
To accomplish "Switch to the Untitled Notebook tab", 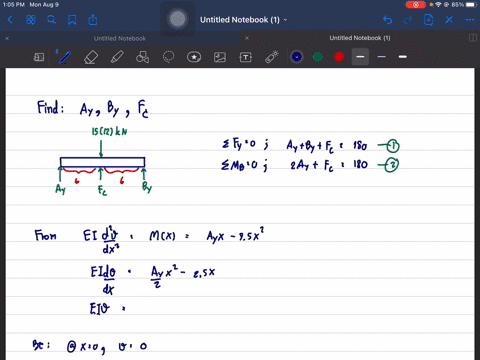I will (120, 38).
